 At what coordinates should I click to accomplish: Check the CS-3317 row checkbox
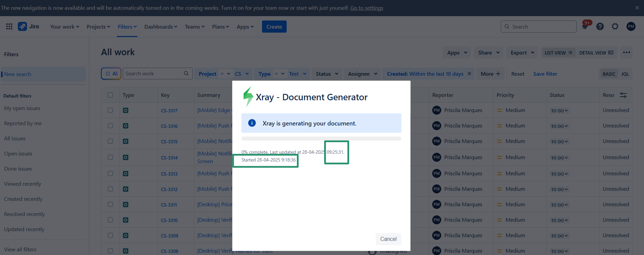(x=110, y=110)
